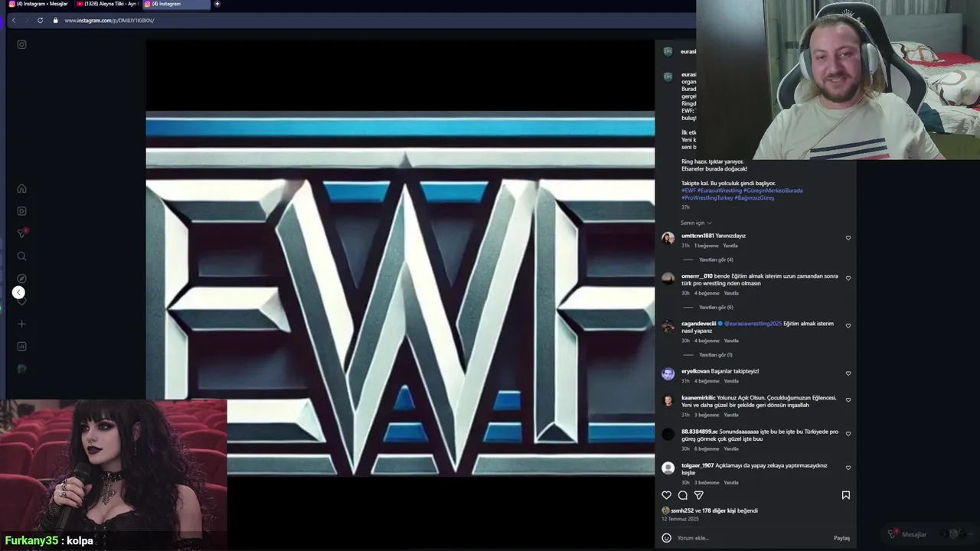This screenshot has width=980, height=551.
Task: Expand 'Yanıtları gör (4)' replies
Action: [716, 259]
